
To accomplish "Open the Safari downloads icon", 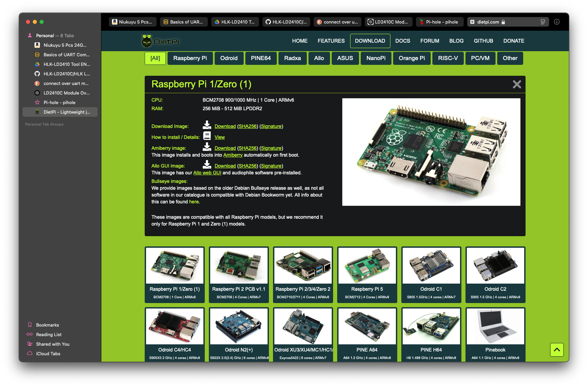I will point(557,22).
